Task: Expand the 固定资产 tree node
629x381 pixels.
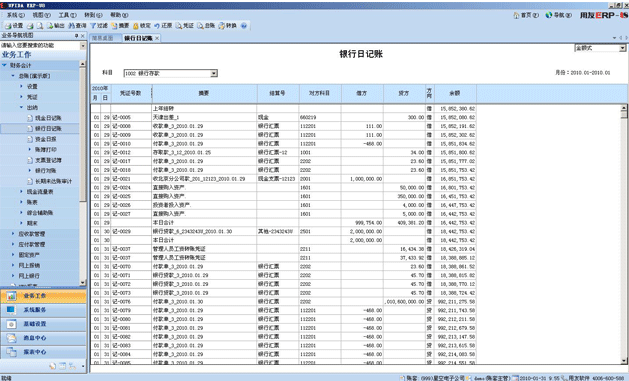Action: coord(13,255)
